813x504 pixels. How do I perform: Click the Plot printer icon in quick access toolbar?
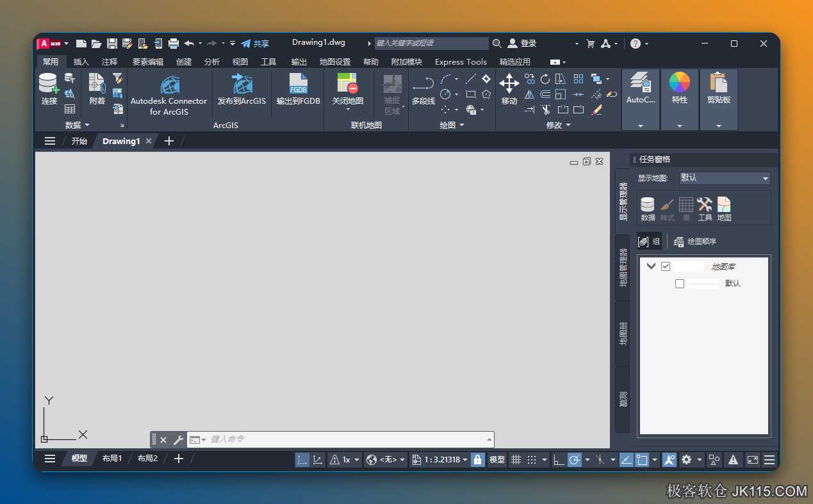[x=174, y=44]
